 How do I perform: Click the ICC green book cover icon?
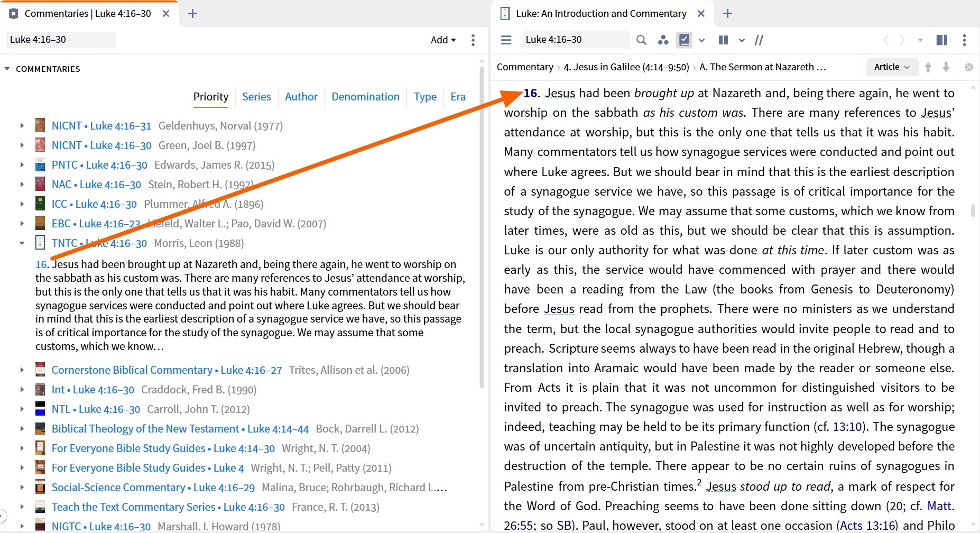40,204
